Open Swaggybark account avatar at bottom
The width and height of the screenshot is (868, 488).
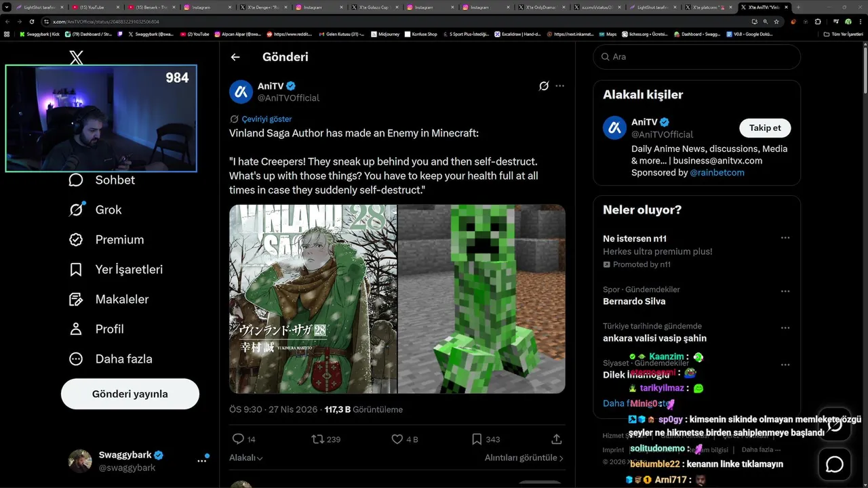tap(80, 461)
